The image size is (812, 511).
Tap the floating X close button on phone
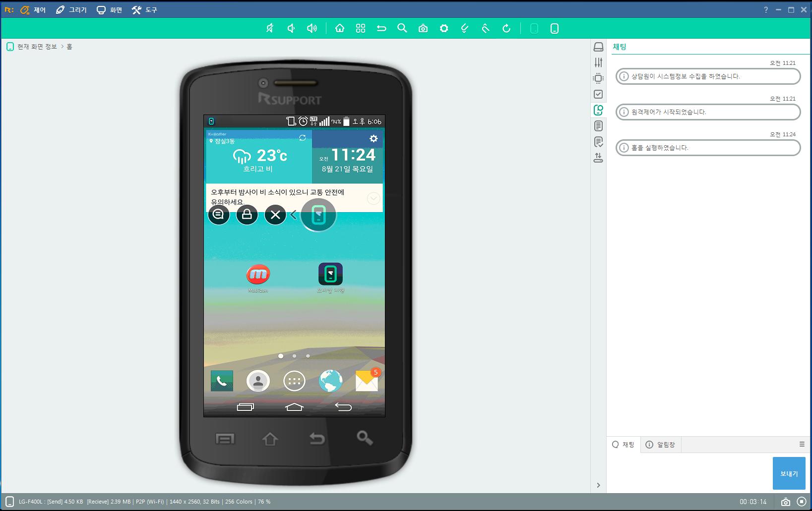[x=275, y=215]
